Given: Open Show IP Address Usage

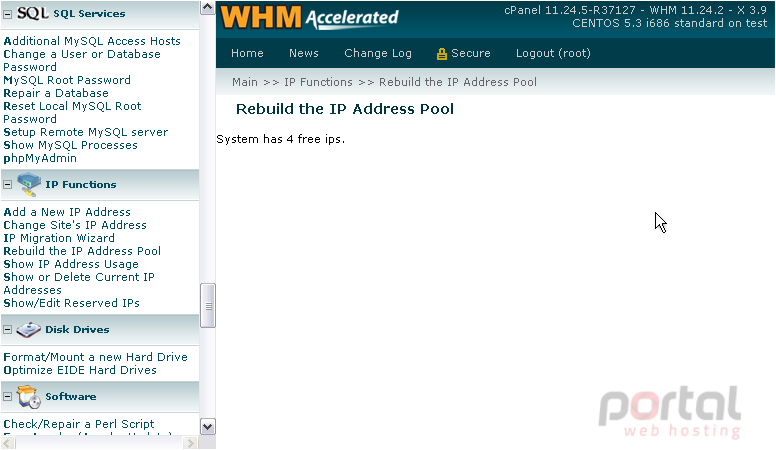Looking at the screenshot, I should 71,264.
